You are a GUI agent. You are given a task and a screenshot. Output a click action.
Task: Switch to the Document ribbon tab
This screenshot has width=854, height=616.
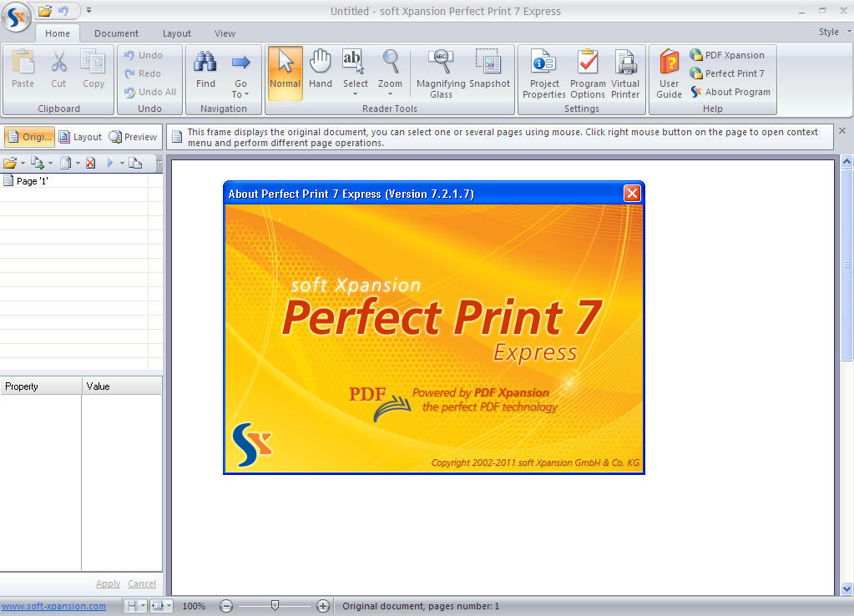point(116,33)
